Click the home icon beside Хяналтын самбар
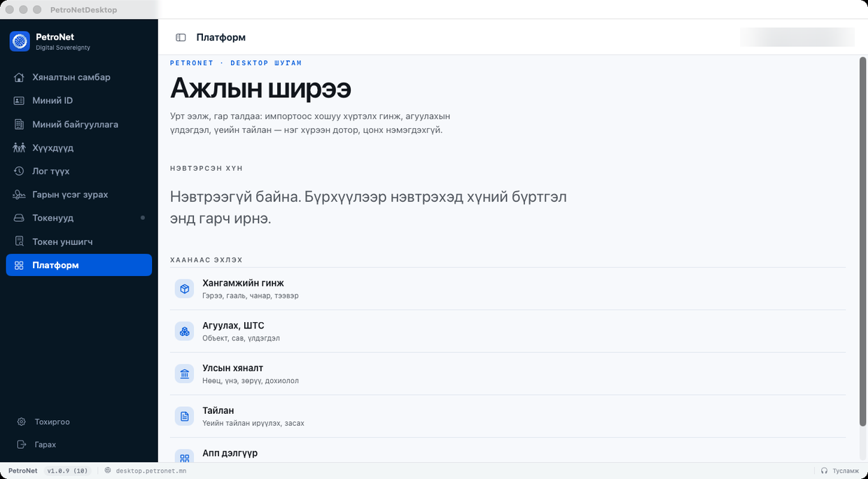 tap(19, 77)
